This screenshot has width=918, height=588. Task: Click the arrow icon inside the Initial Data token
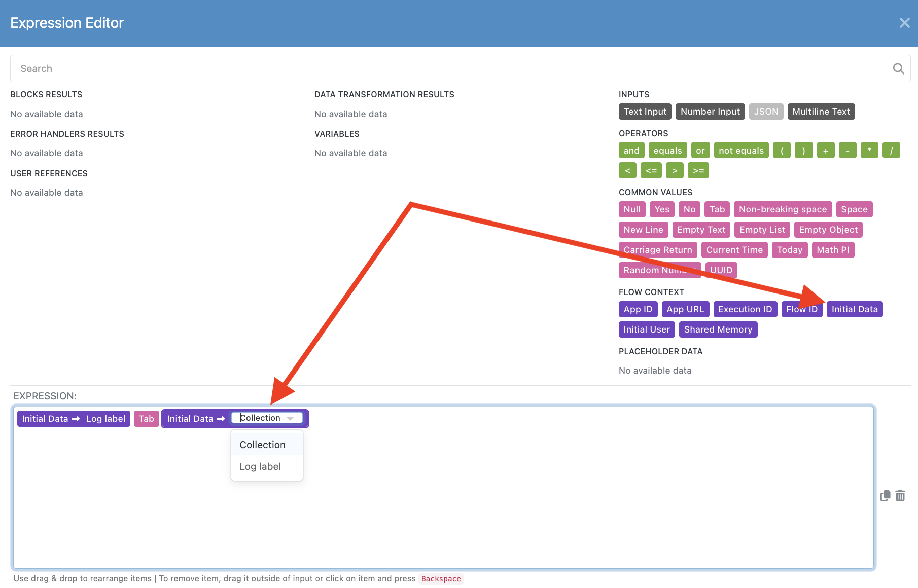[x=221, y=418]
